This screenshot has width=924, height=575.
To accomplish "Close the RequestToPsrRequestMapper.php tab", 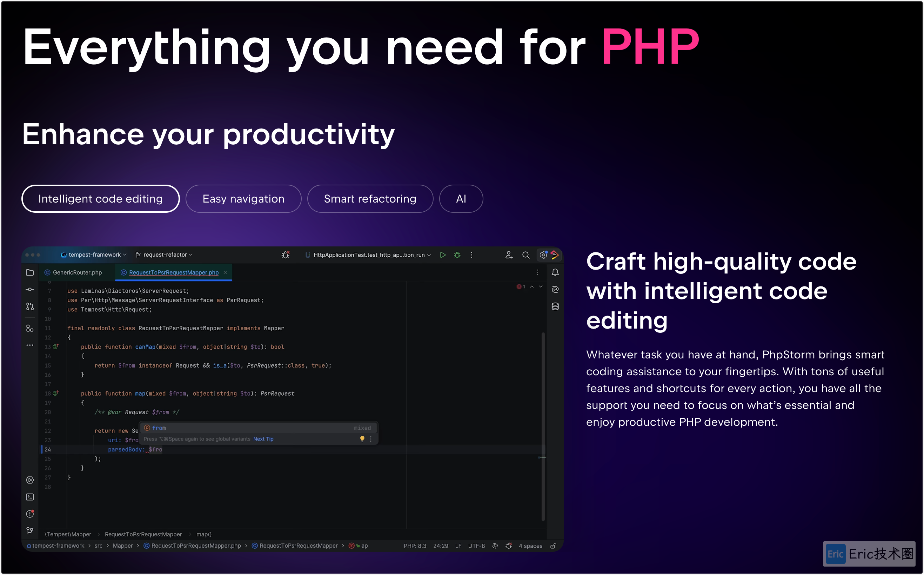I will 225,272.
